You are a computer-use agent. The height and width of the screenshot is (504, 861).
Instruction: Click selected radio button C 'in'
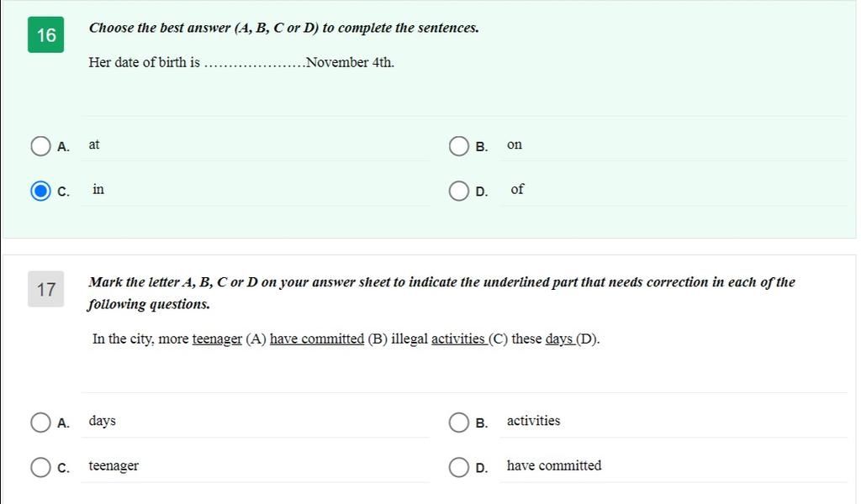tap(40, 191)
